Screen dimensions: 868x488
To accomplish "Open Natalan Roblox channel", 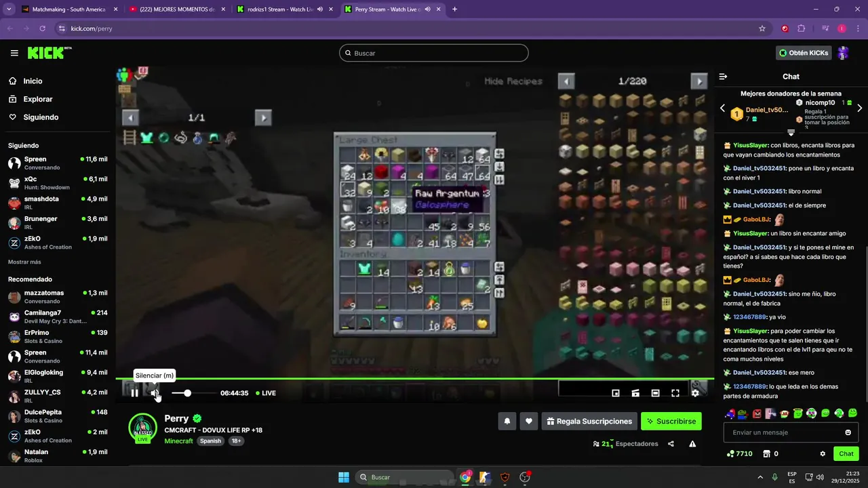I will (x=58, y=455).
